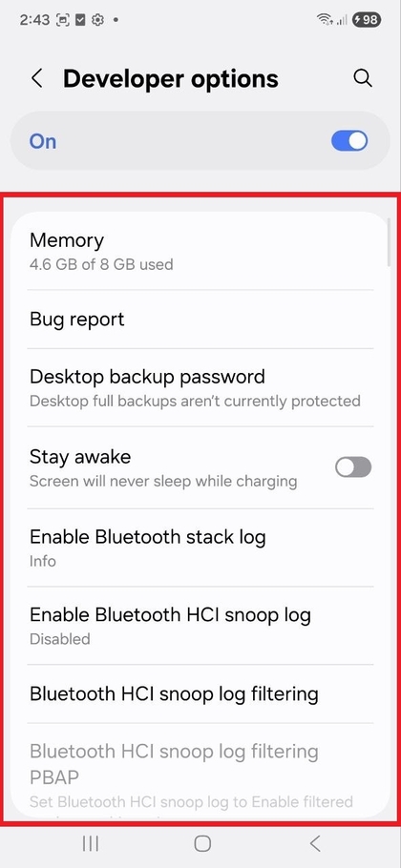Tap the screenshot status bar icon
401x868 pixels.
click(63, 20)
